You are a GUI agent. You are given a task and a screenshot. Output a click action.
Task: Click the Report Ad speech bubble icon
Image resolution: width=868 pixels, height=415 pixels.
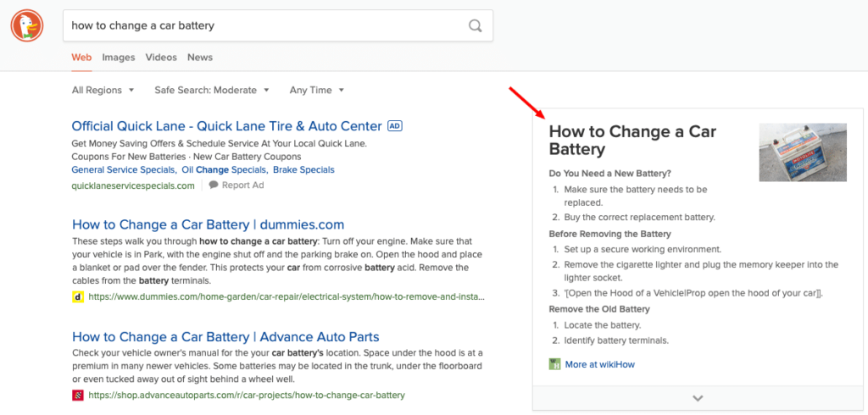click(214, 185)
